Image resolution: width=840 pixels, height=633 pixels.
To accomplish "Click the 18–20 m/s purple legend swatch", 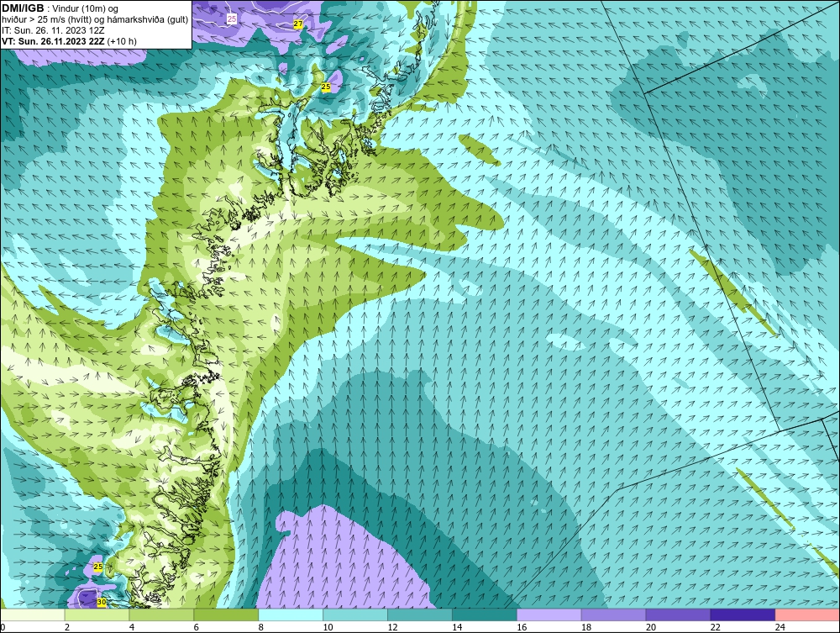I will (x=613, y=615).
